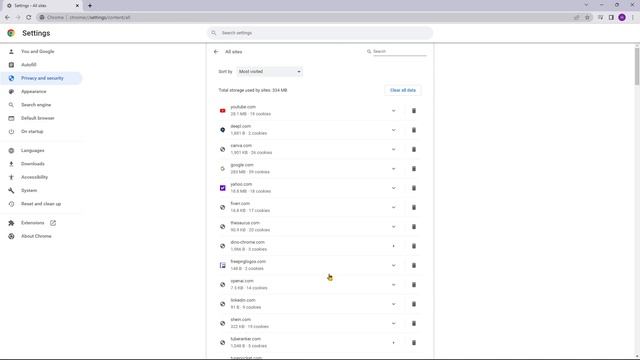The width and height of the screenshot is (640, 360).
Task: Reload the current page
Action: [29, 18]
